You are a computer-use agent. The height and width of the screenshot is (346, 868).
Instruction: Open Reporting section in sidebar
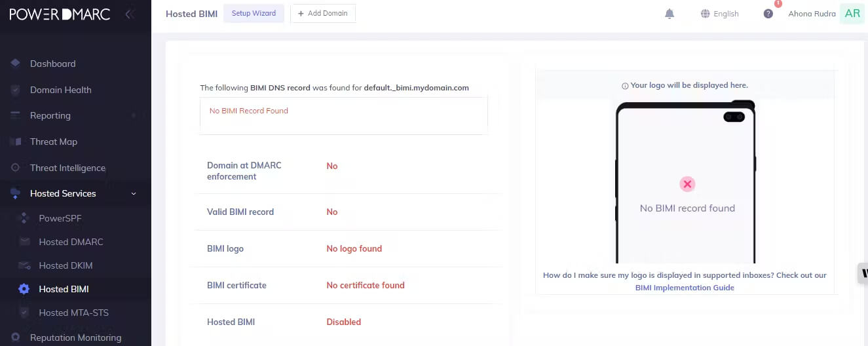click(x=50, y=115)
